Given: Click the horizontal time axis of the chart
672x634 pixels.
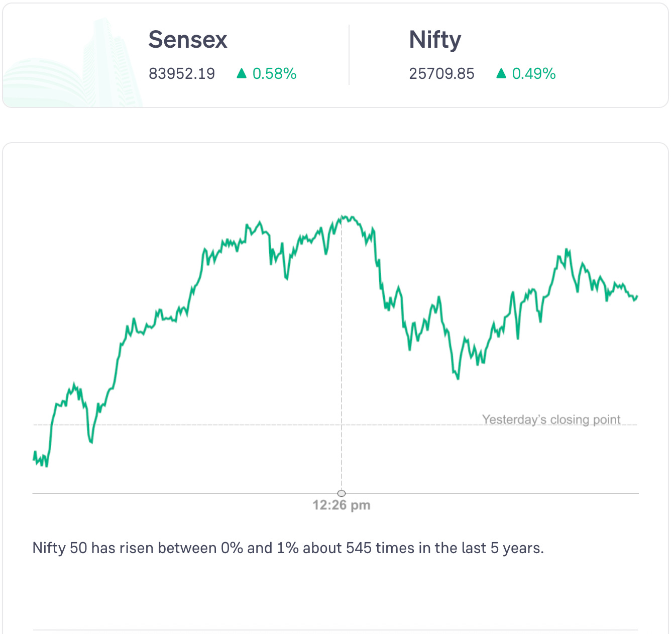Looking at the screenshot, I should click(x=201, y=493).
